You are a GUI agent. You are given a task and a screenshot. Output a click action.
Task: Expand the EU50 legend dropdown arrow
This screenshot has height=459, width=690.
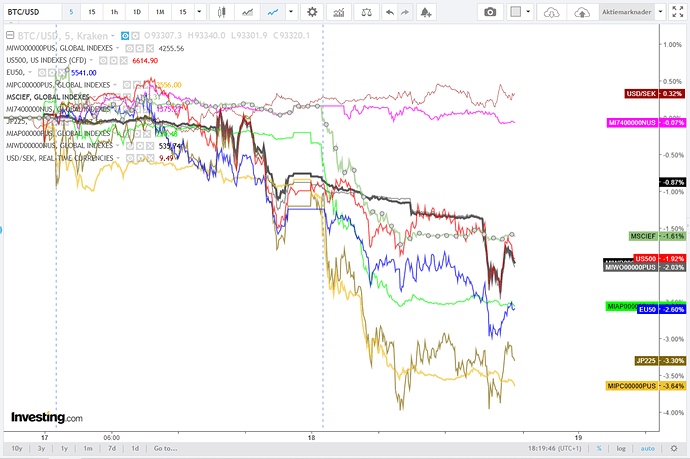tap(30, 73)
